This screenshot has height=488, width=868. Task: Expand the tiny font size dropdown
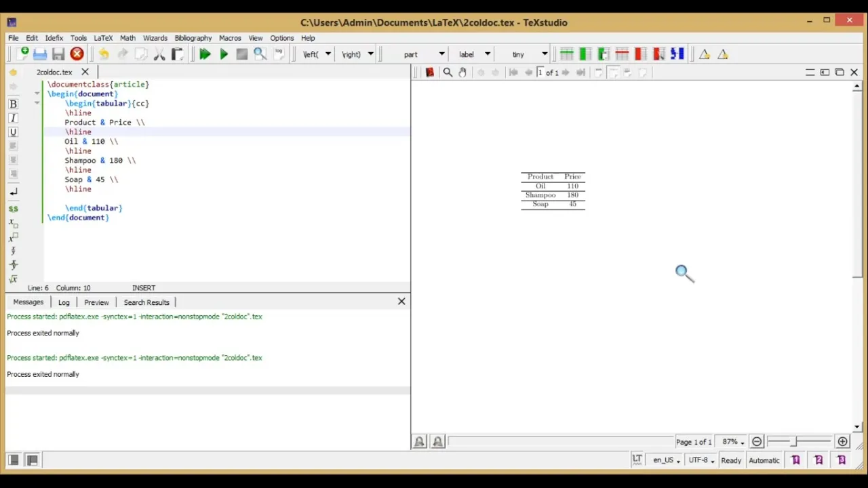tap(545, 54)
